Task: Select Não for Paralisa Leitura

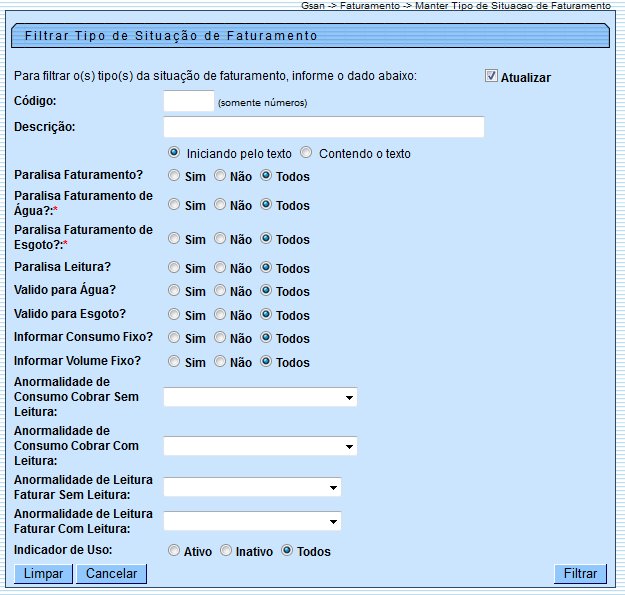Action: (x=220, y=267)
